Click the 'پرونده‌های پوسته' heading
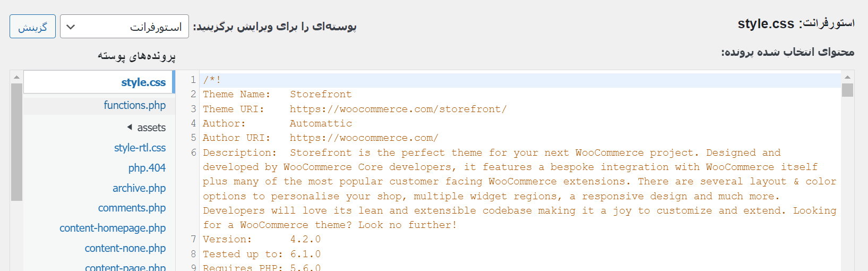This screenshot has height=271, width=868. [136, 56]
